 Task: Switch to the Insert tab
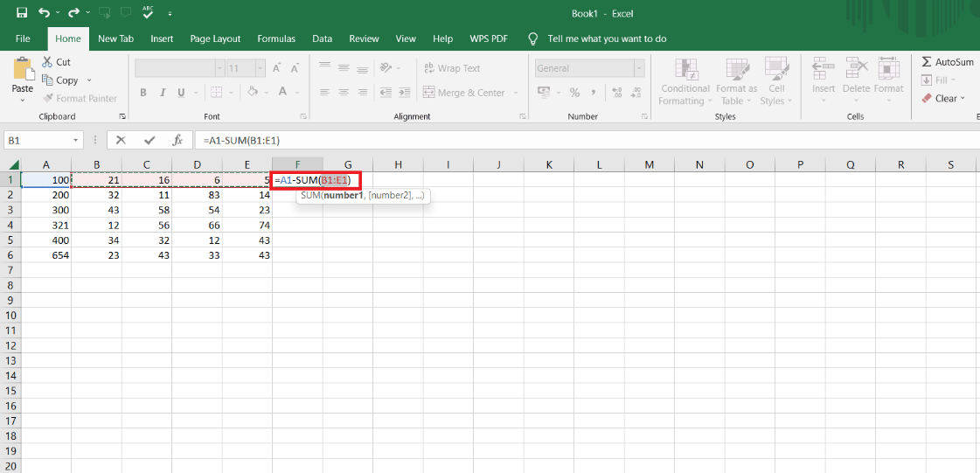(x=162, y=38)
